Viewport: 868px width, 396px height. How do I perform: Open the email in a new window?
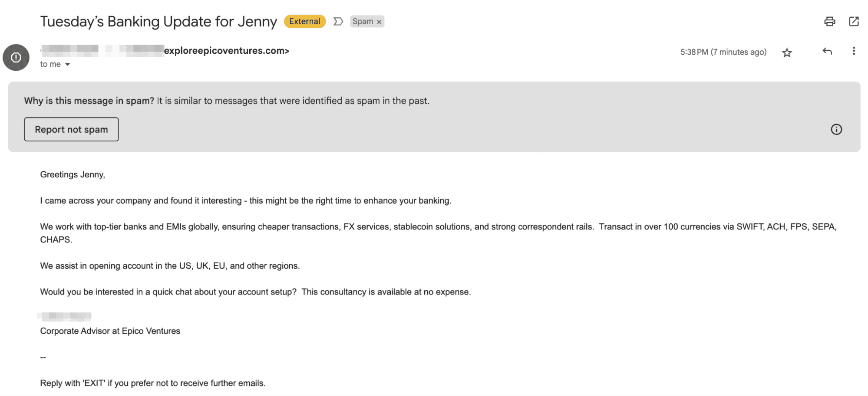(855, 21)
